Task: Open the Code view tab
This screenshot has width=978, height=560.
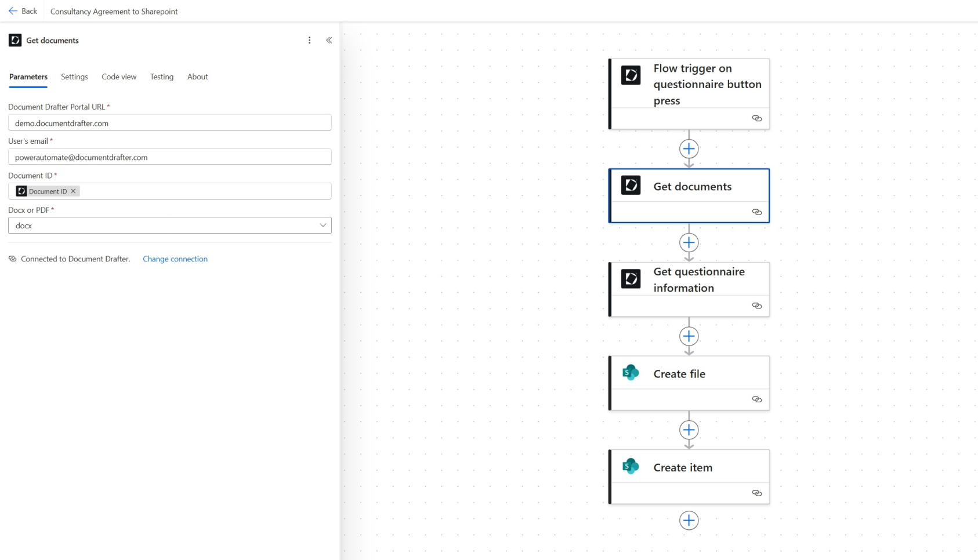Action: tap(119, 77)
